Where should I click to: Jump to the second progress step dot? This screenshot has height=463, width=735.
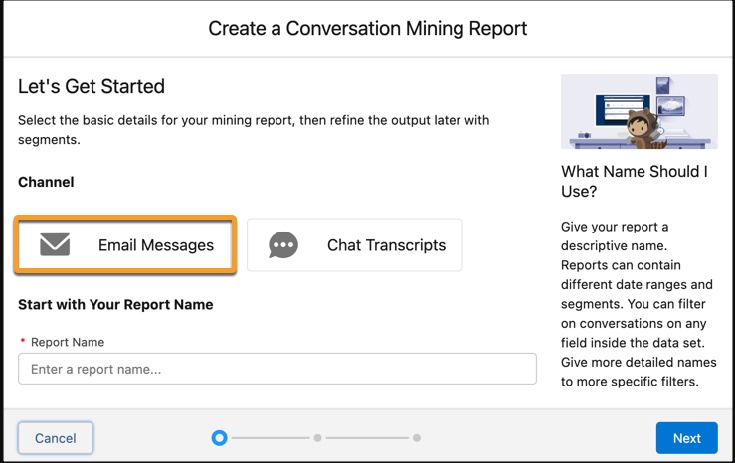click(317, 438)
